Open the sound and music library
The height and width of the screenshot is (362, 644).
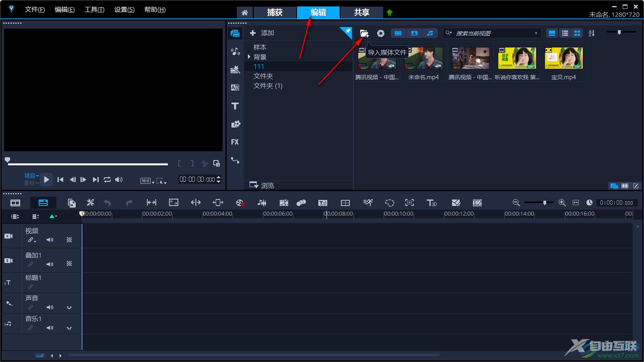pos(235,51)
